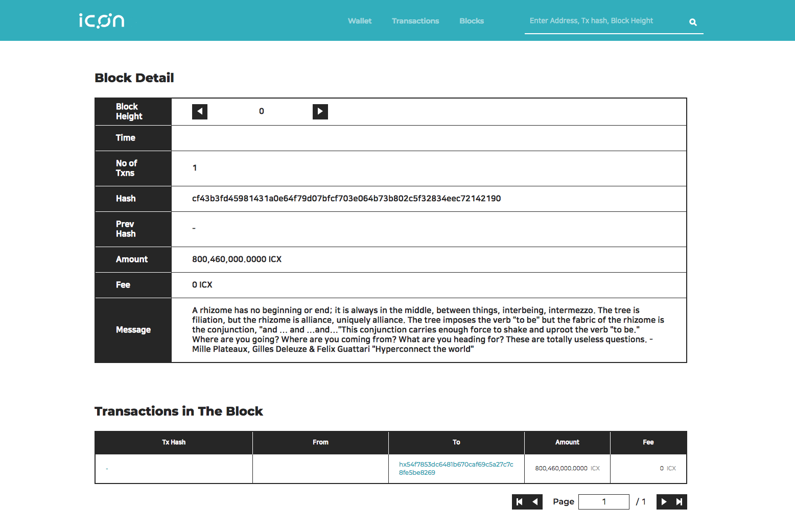
Task: Go to next block height arrow
Action: click(320, 111)
